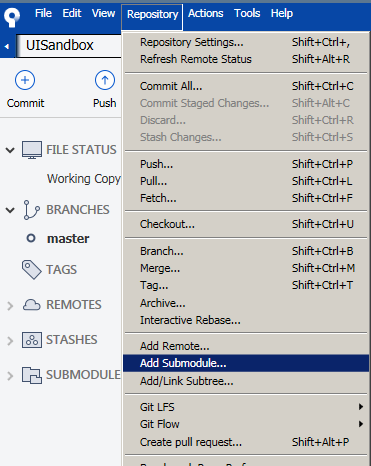Click the Commit plus icon
This screenshot has width=371, height=466.
coord(25,80)
